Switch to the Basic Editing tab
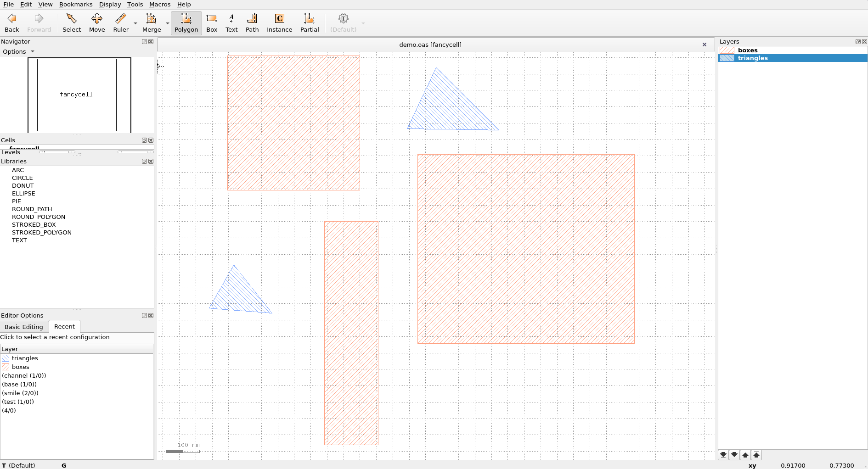This screenshot has width=868, height=469. (24, 326)
